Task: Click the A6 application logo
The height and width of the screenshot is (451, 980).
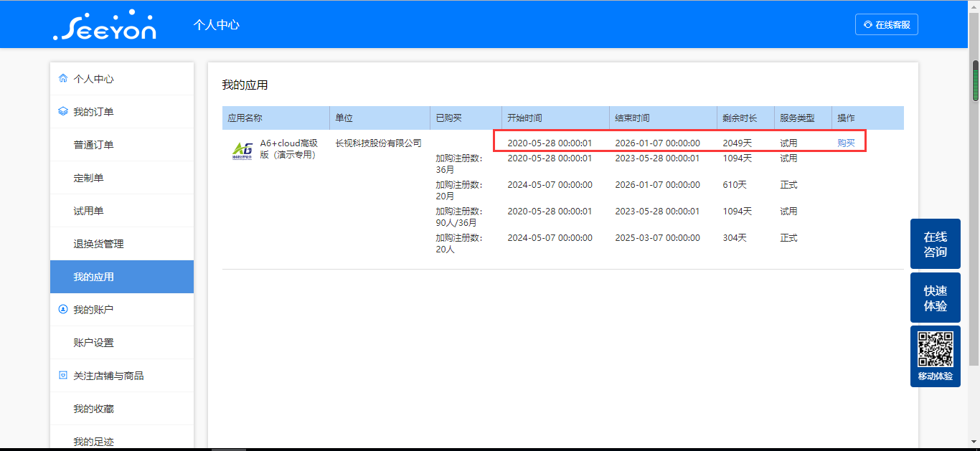Action: pos(242,151)
